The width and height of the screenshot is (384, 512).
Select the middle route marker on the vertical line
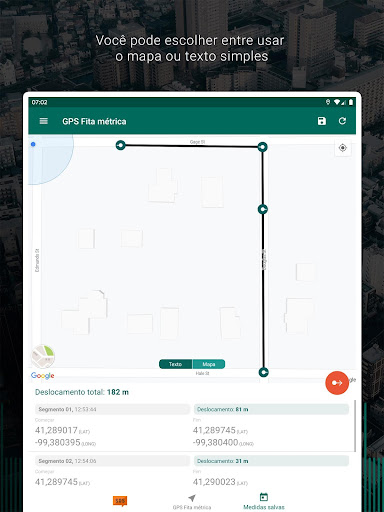pos(263,209)
